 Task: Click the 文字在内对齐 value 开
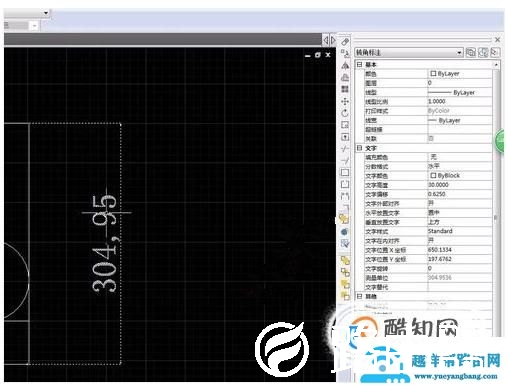(x=431, y=240)
